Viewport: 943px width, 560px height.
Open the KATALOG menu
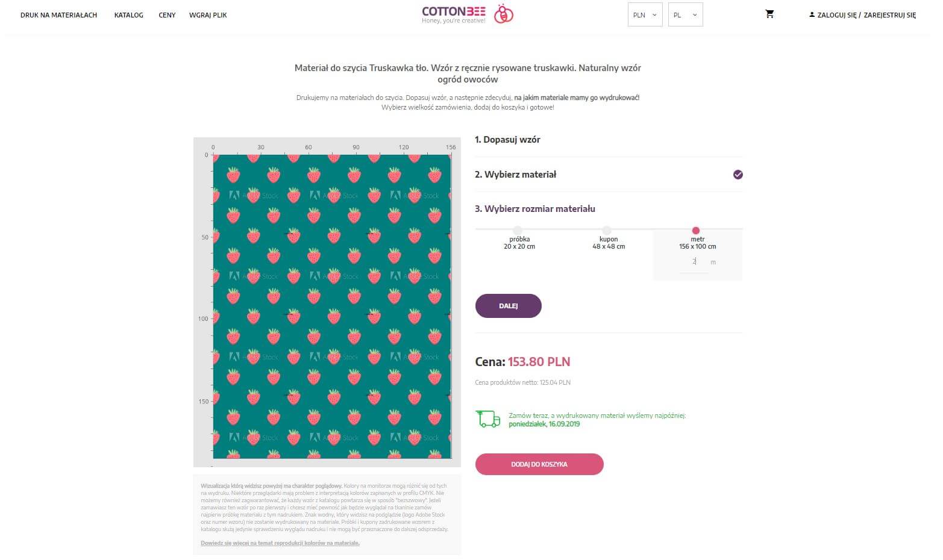click(x=128, y=15)
